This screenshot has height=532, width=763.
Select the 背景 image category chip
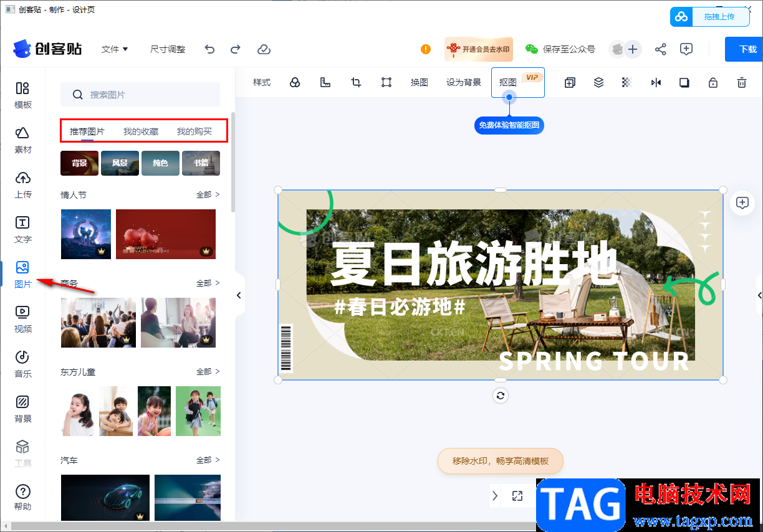[x=79, y=163]
